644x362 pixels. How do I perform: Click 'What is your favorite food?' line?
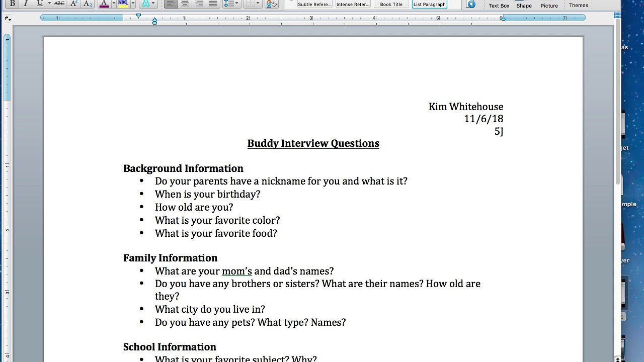(216, 233)
